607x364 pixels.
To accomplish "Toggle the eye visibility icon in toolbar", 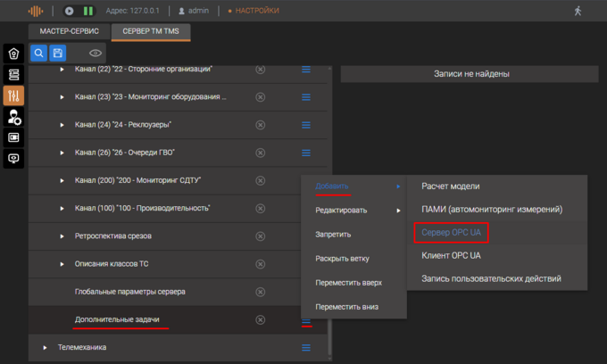I will click(96, 54).
